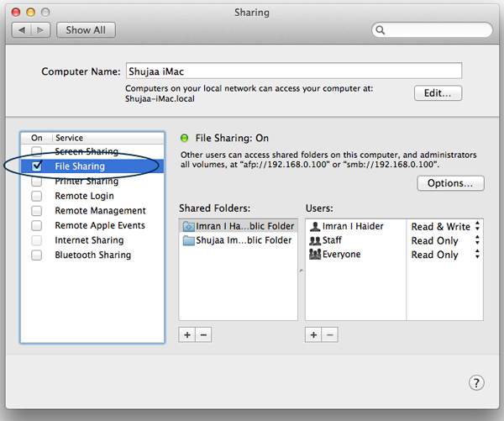Image resolution: width=504 pixels, height=421 pixels.
Task: Add a user with plus button
Action: coord(313,334)
